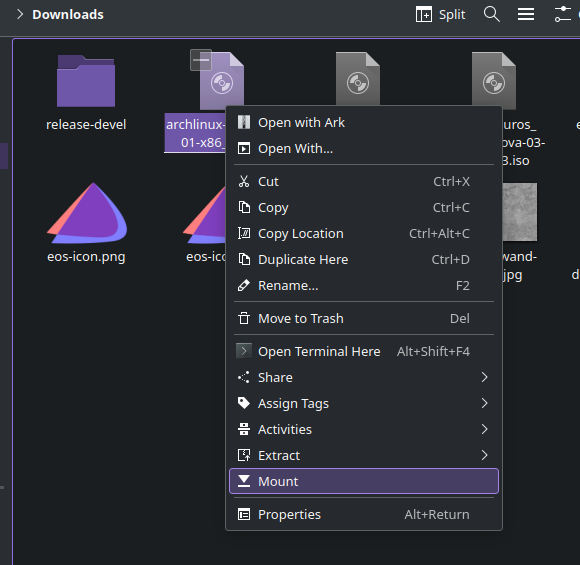This screenshot has width=580, height=565.
Task: Expand the Activities submenu arrow
Action: pyautogui.click(x=484, y=429)
